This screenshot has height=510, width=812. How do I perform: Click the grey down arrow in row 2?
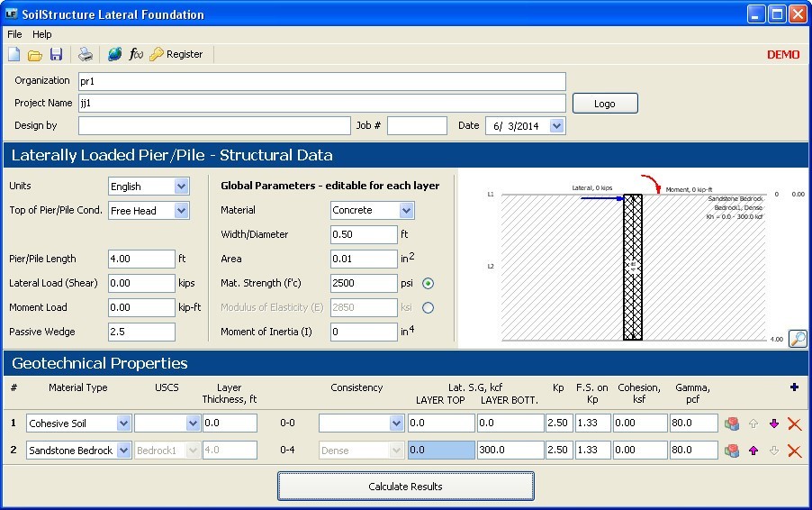[774, 451]
